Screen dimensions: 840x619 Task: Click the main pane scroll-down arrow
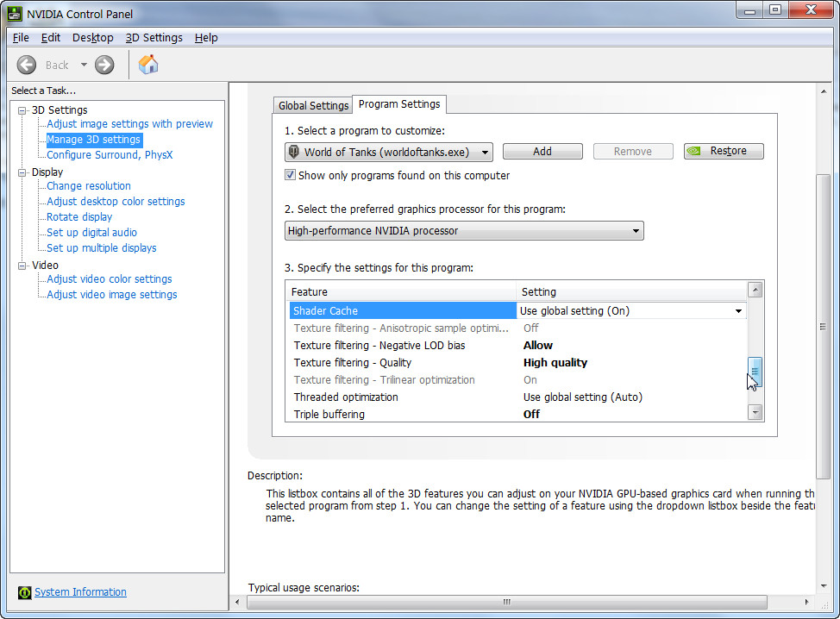point(824,585)
